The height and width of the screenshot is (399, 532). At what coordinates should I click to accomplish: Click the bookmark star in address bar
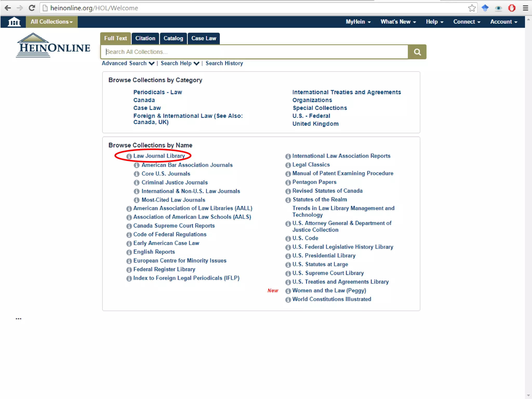(x=472, y=8)
